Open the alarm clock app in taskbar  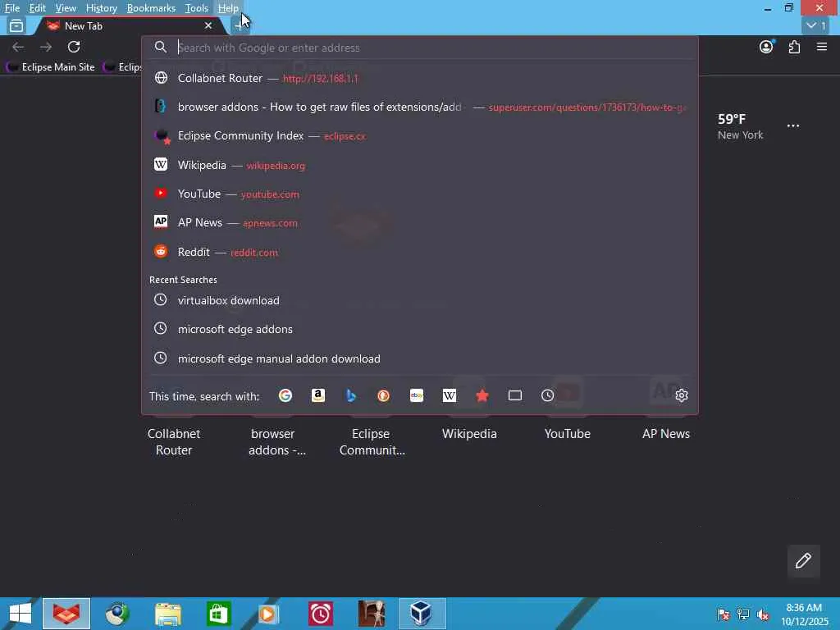point(321,614)
